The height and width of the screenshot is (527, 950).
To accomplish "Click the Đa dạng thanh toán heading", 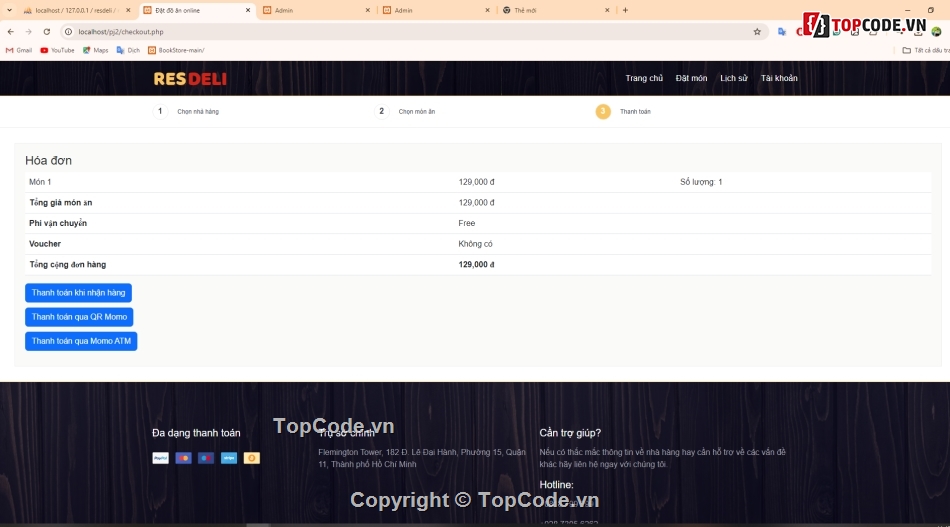I will pyautogui.click(x=196, y=433).
